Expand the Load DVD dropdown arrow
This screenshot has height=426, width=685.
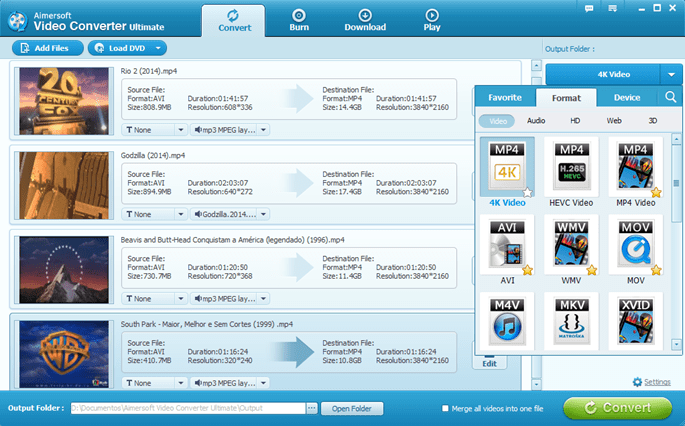pyautogui.click(x=158, y=48)
